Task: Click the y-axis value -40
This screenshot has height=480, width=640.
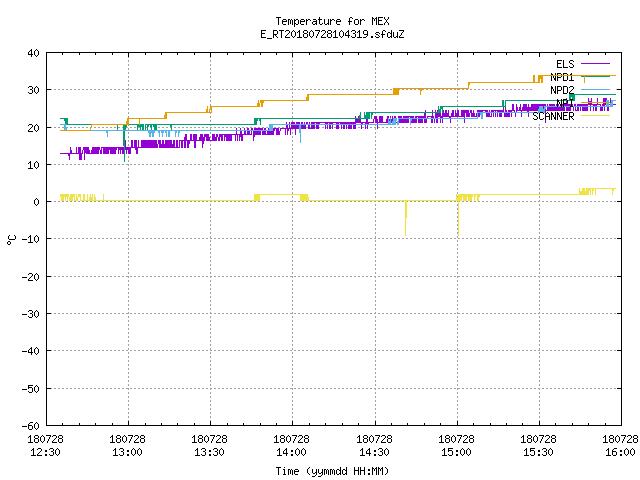Action: 31,351
